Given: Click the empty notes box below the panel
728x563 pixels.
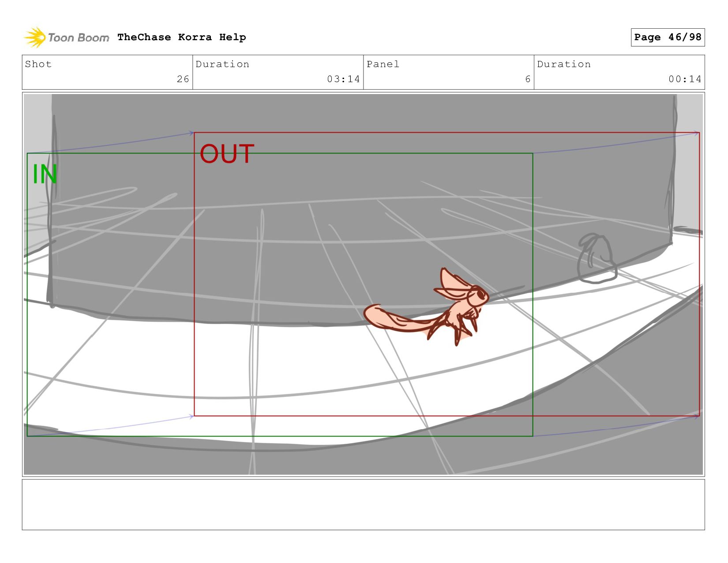Looking at the screenshot, I should (363, 505).
